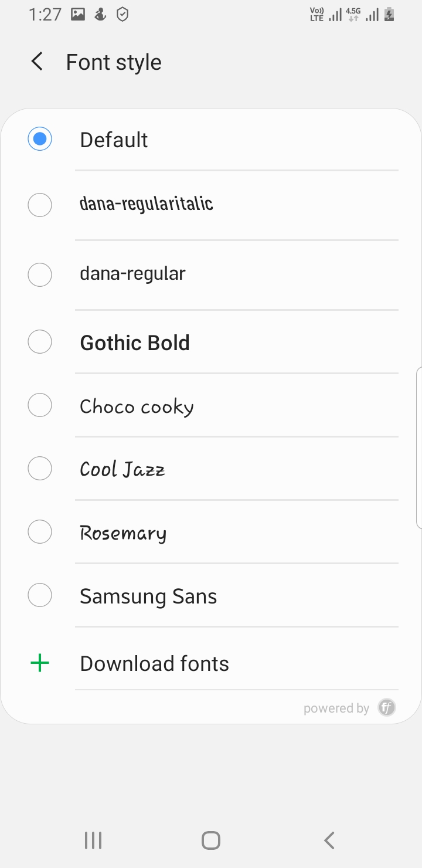Image resolution: width=422 pixels, height=868 pixels.
Task: Tap the dana-regular font label
Action: (132, 274)
